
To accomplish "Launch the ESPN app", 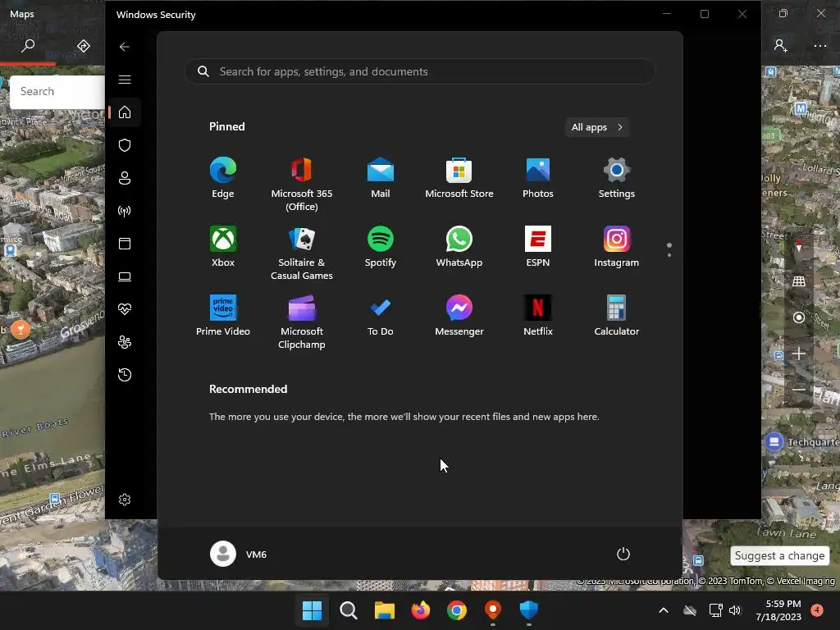I will coord(538,247).
